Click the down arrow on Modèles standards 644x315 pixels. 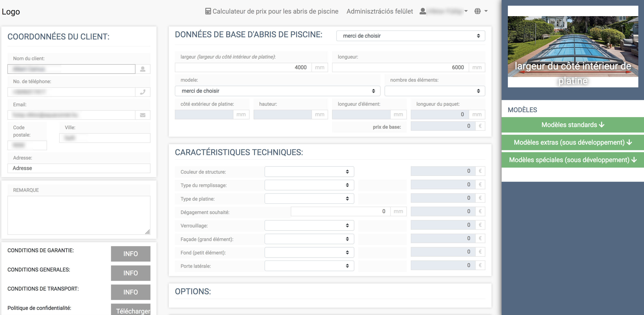click(601, 125)
